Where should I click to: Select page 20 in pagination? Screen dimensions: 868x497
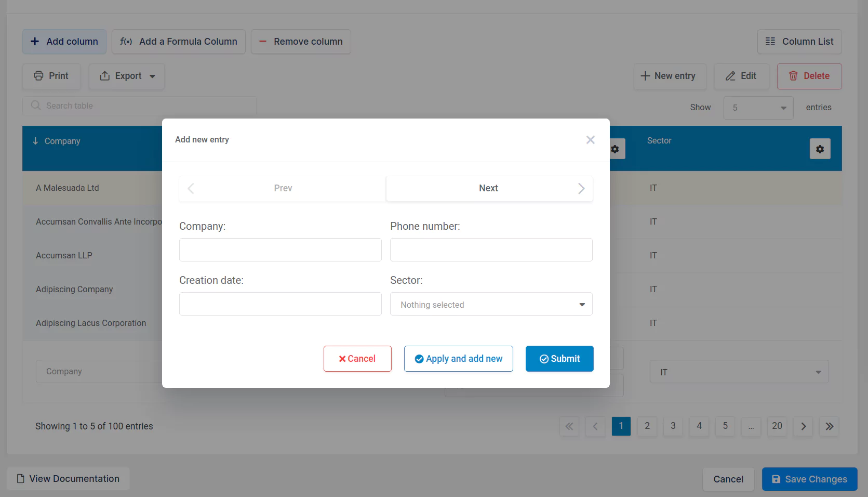tap(777, 426)
